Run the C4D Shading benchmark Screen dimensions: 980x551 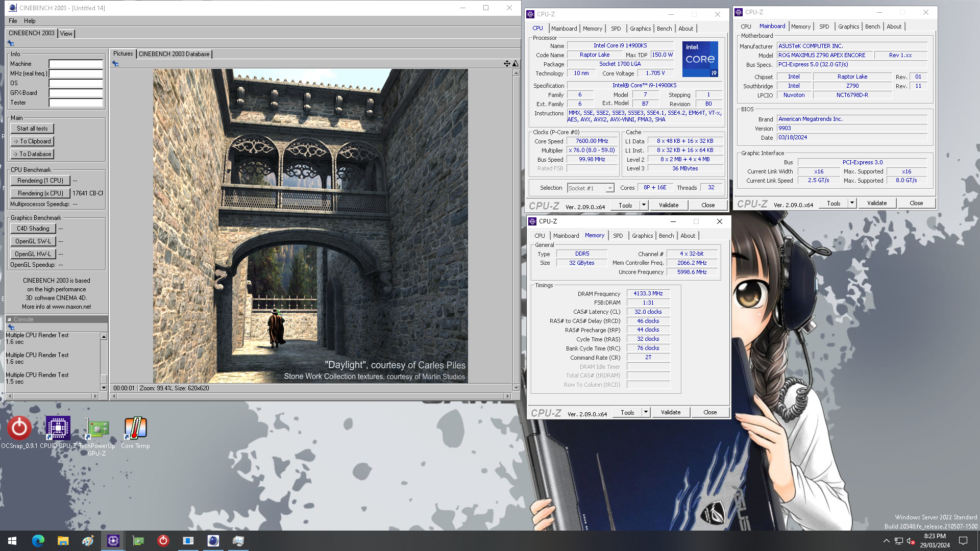click(33, 229)
